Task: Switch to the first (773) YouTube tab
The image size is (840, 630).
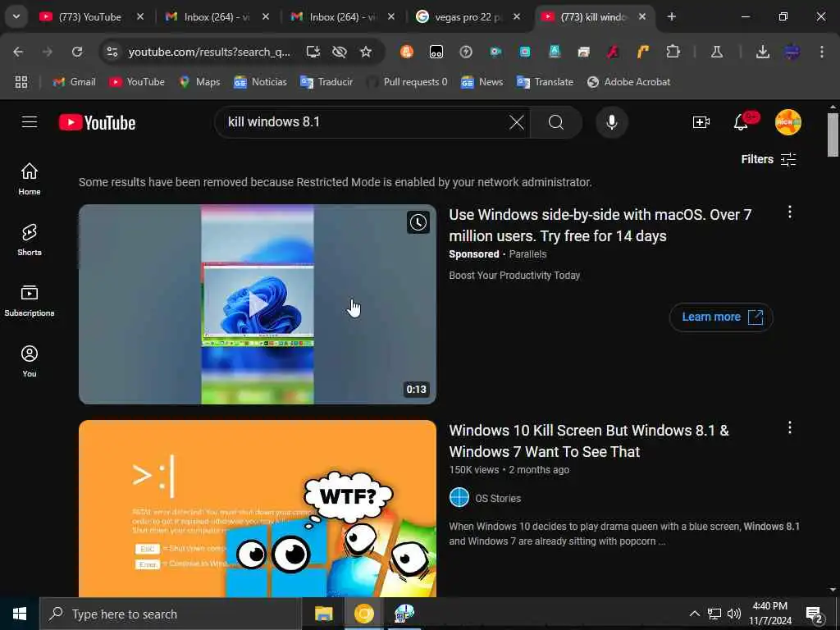Action: [91, 17]
